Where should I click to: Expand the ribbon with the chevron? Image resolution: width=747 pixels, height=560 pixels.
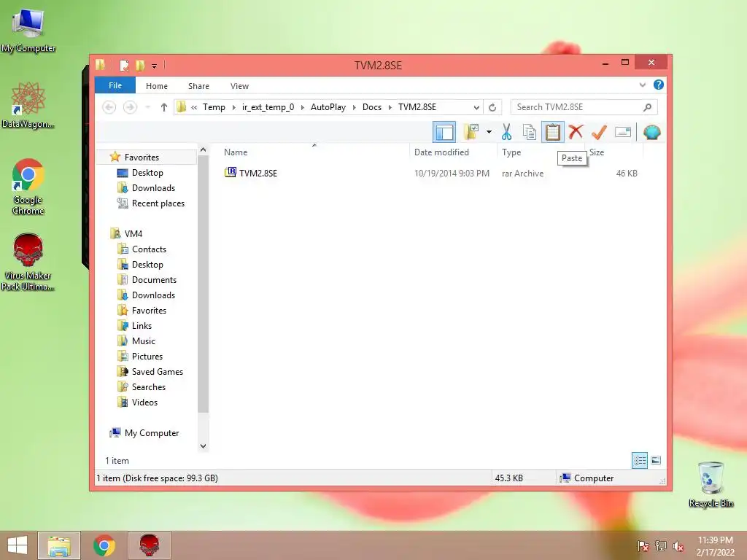point(642,85)
